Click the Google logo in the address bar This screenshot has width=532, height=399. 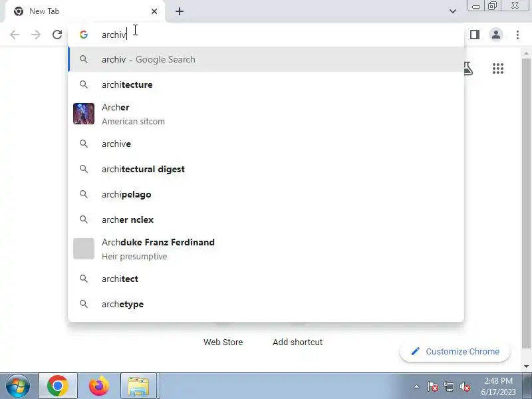[84, 35]
